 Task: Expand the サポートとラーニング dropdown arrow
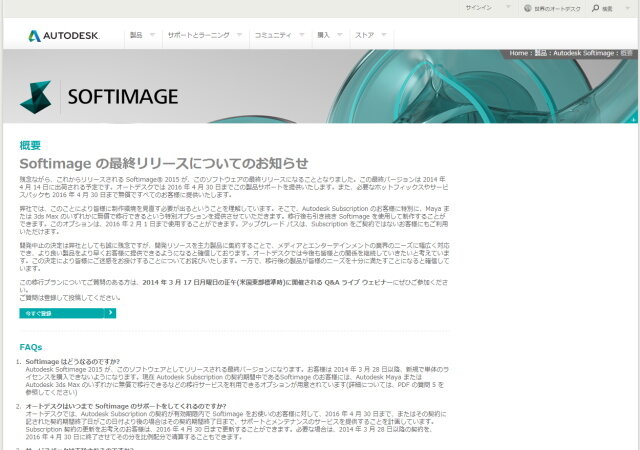[239, 35]
